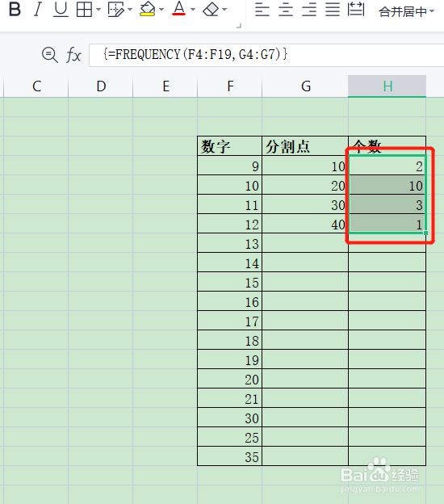Toggle underline formatting

point(61,9)
